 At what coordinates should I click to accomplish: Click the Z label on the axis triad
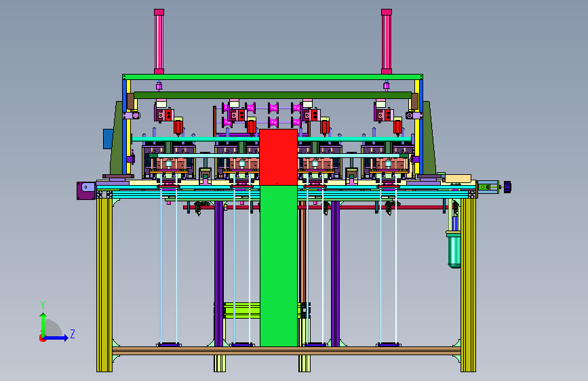point(73,334)
